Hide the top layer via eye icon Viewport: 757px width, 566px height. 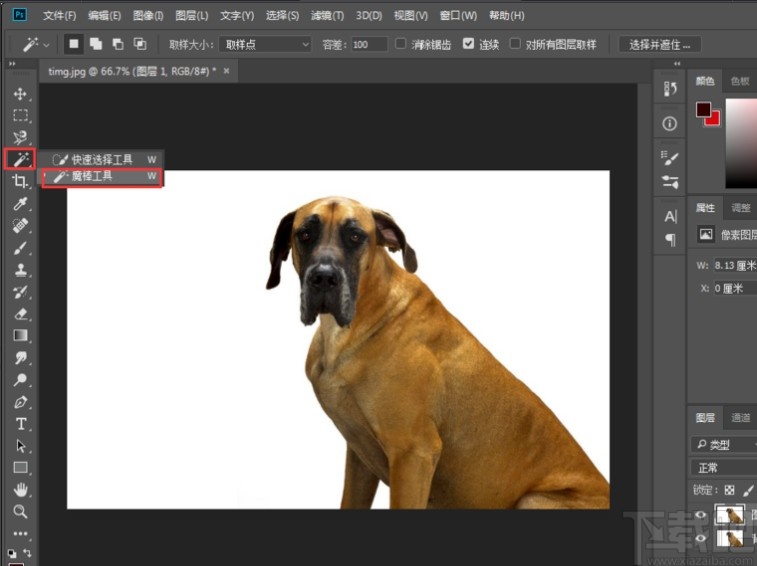pyautogui.click(x=700, y=515)
